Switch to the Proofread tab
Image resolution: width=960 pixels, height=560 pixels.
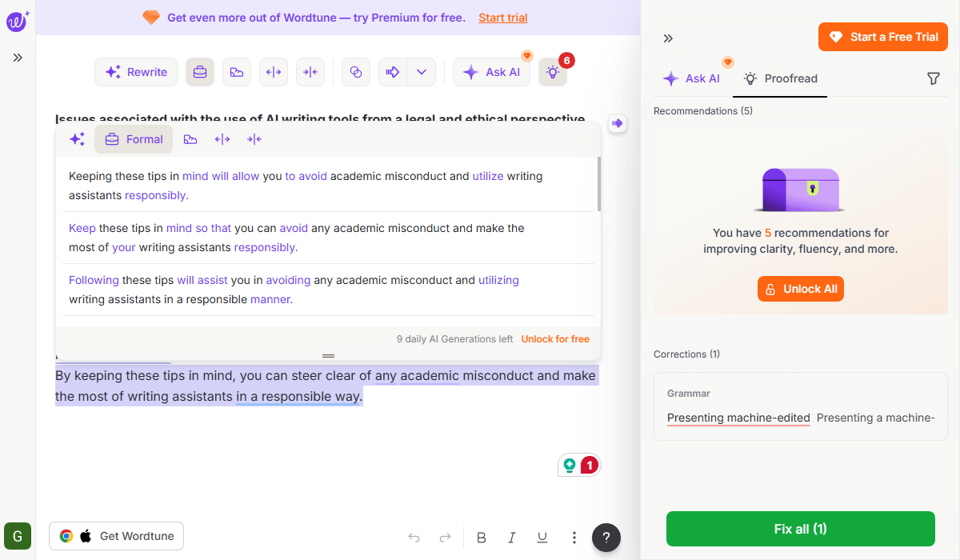pos(780,78)
